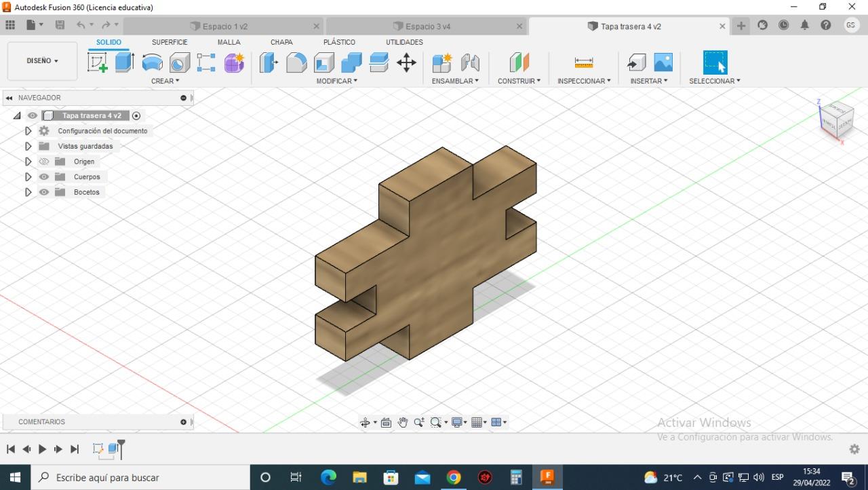Open the Create Form tool
The width and height of the screenshot is (868, 490).
[x=234, y=62]
